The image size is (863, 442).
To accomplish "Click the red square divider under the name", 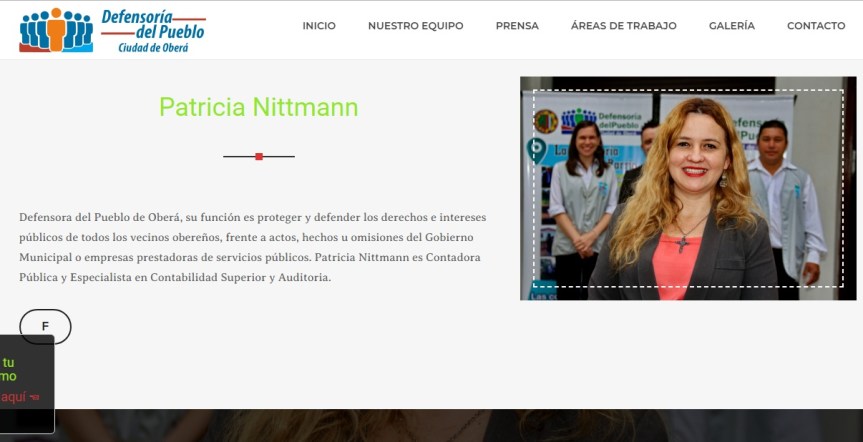I will click(x=259, y=157).
